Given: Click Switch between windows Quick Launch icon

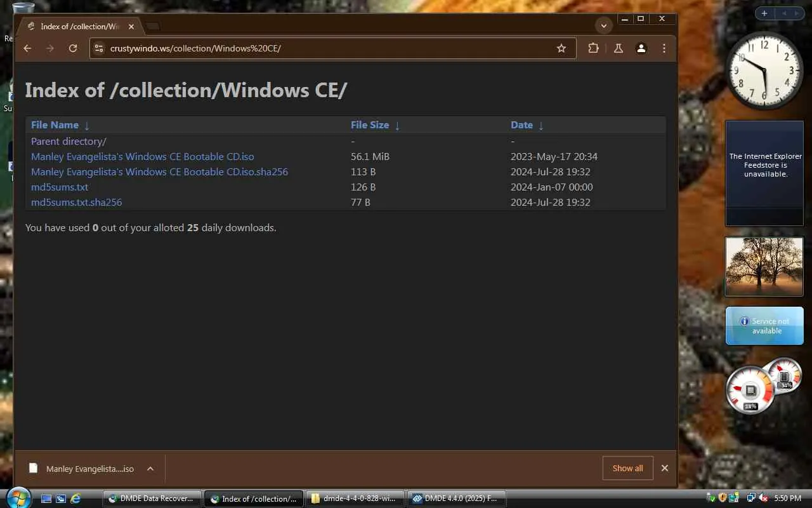Looking at the screenshot, I should pos(61,499).
